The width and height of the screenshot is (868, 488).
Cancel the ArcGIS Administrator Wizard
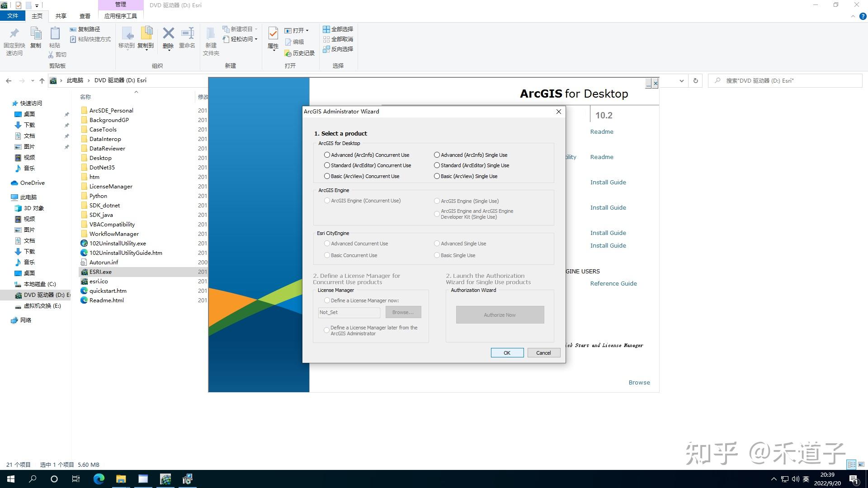tap(543, 352)
